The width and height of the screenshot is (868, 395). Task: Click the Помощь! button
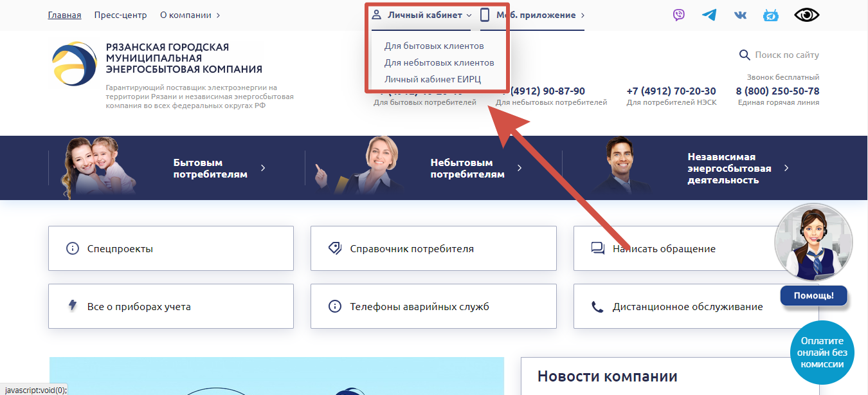tap(813, 295)
